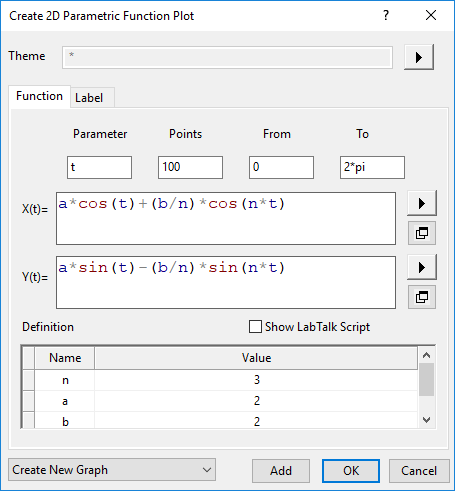Click the name cell a

point(65,401)
